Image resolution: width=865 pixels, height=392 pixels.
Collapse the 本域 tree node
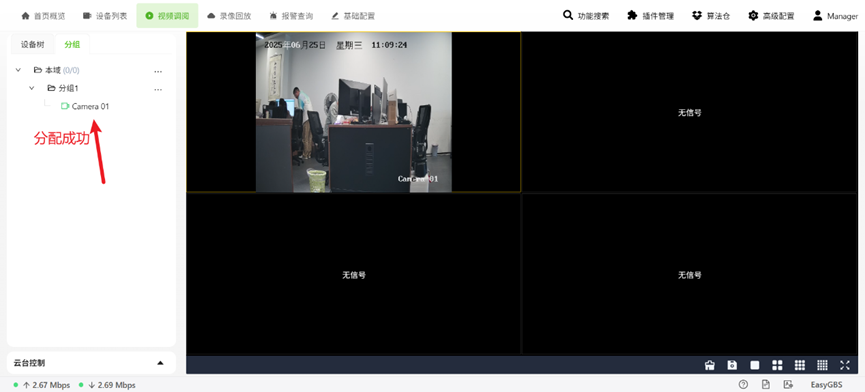(18, 70)
